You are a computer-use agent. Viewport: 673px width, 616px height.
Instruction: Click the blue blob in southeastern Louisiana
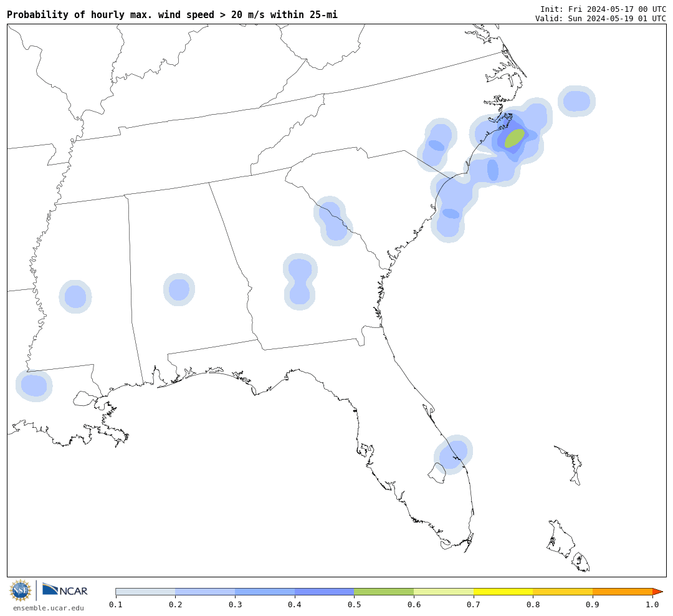(x=34, y=385)
